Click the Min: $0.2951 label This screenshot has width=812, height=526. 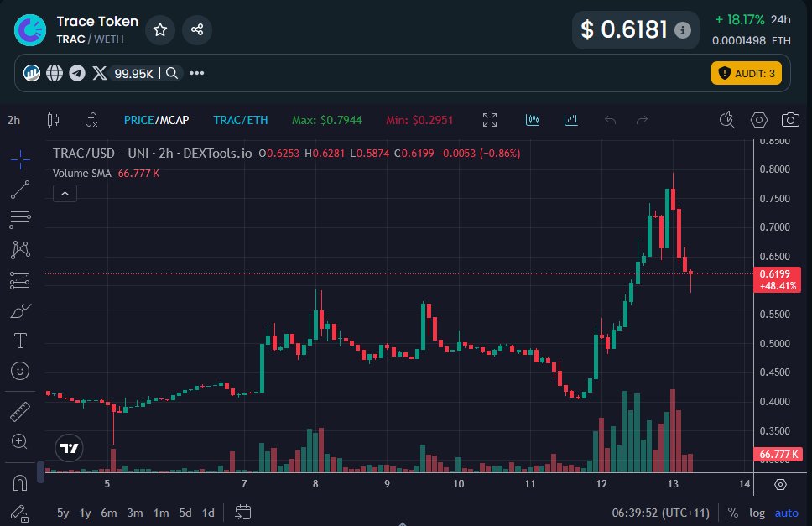pyautogui.click(x=419, y=120)
